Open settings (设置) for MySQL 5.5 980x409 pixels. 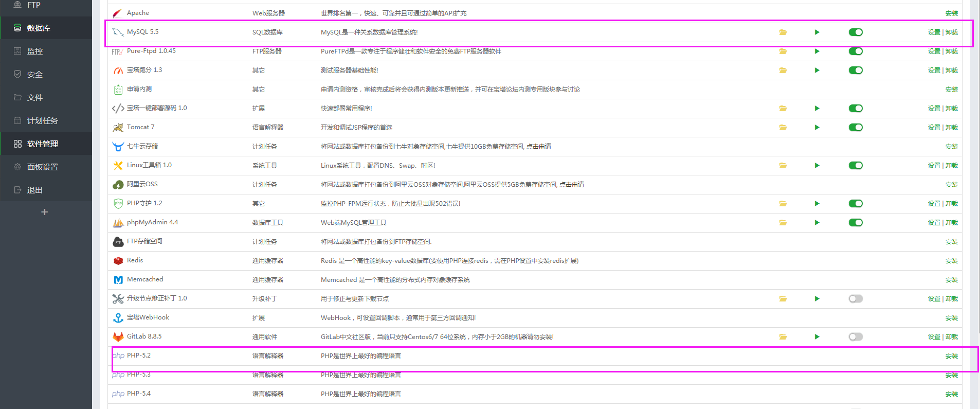click(x=934, y=32)
